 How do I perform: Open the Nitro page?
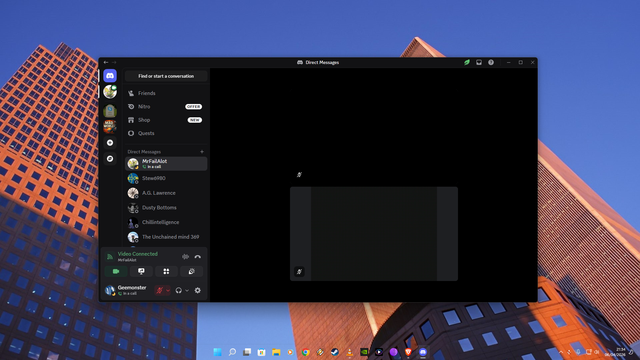pos(166,107)
